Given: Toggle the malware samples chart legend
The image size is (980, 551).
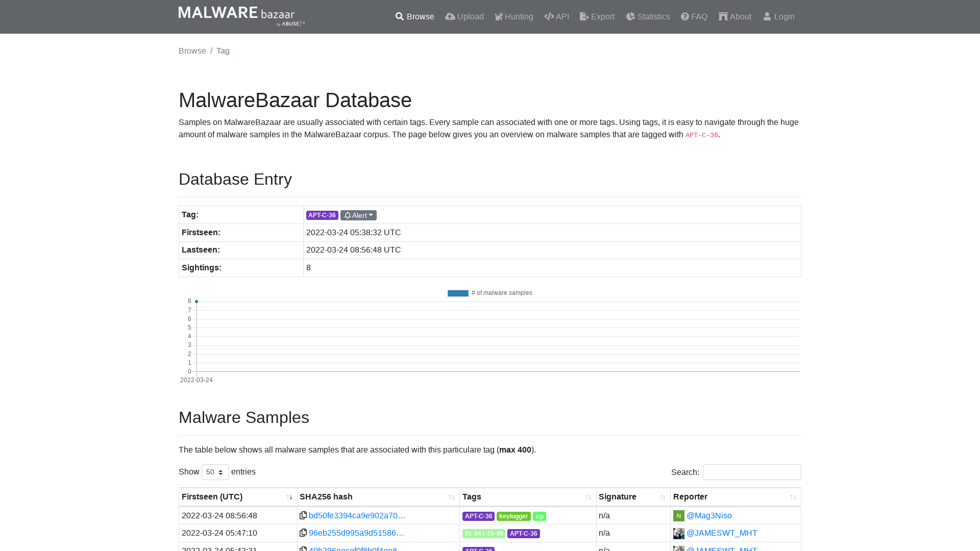Looking at the screenshot, I should (489, 293).
